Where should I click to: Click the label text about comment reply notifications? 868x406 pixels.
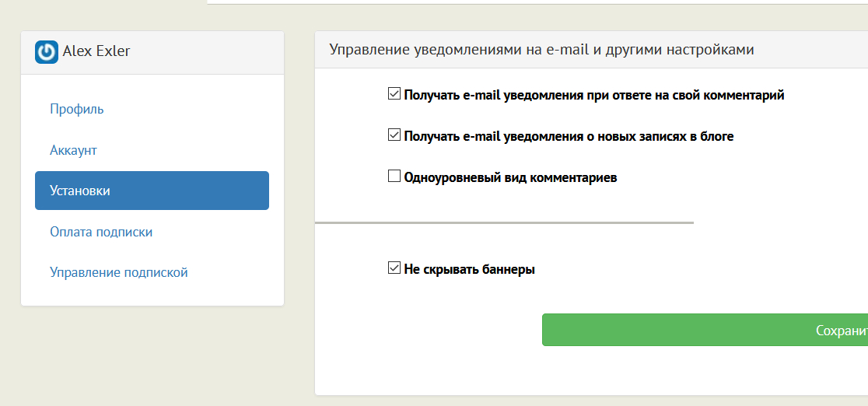[594, 95]
